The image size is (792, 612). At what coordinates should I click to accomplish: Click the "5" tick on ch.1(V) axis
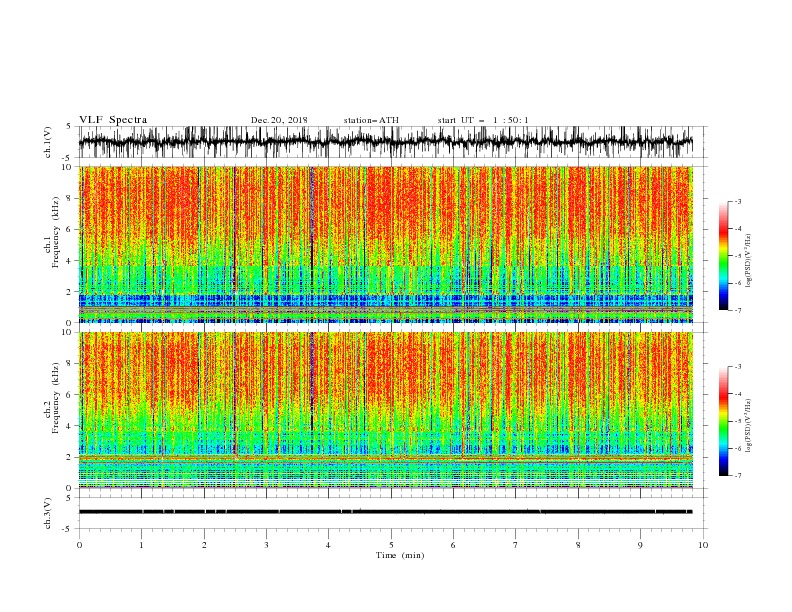click(x=69, y=126)
